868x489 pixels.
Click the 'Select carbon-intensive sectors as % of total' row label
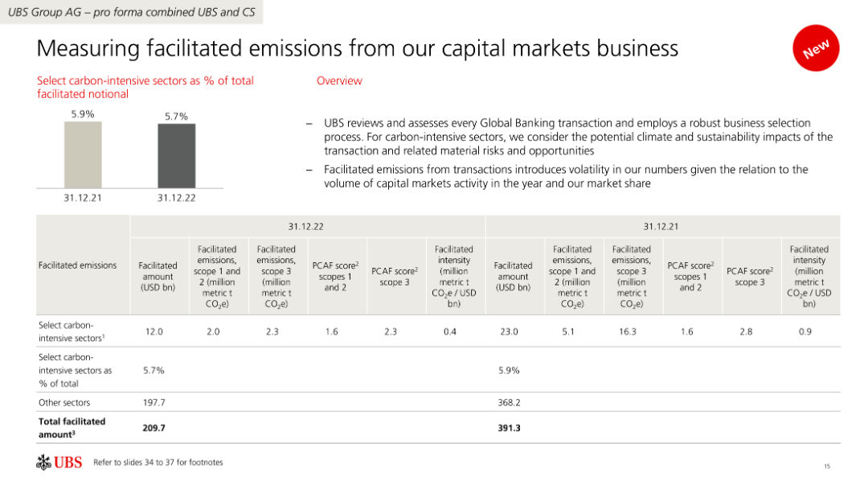76,371
